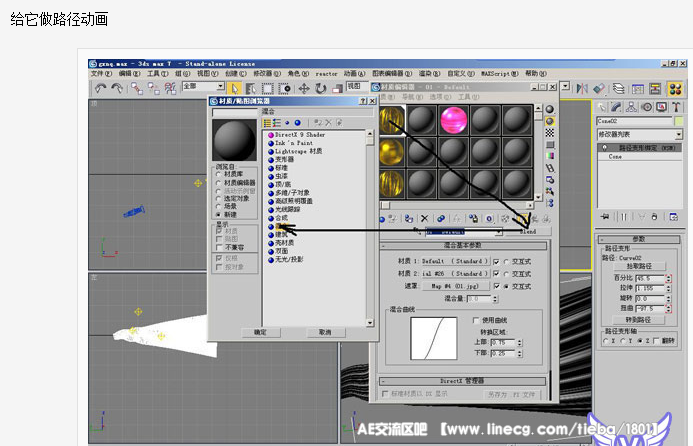693x446 pixels.
Task: Click the 取消 button in browser dialog
Action: click(325, 332)
